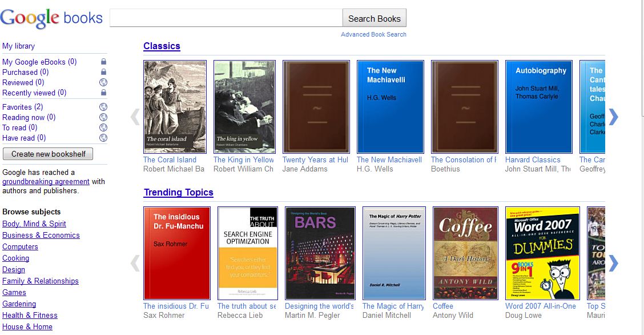Viewport: 644px width, 335px height.
Task: Open the Classics section heading
Action: click(162, 46)
